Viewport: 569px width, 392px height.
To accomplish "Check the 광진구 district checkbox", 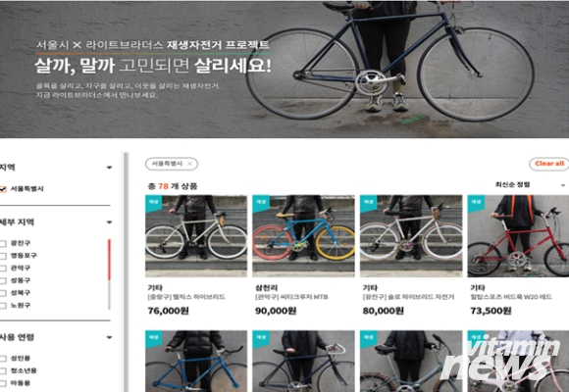I will pos(3,243).
